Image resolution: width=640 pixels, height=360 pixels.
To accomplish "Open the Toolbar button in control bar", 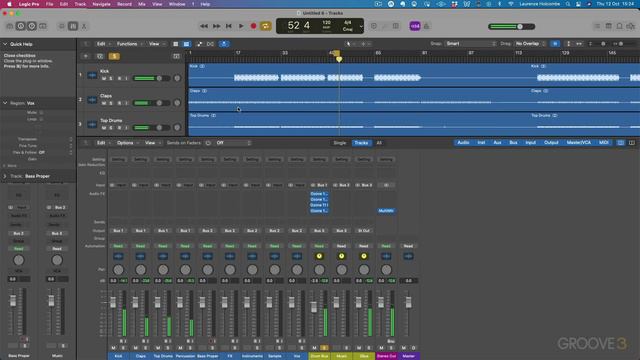I will click(42, 26).
